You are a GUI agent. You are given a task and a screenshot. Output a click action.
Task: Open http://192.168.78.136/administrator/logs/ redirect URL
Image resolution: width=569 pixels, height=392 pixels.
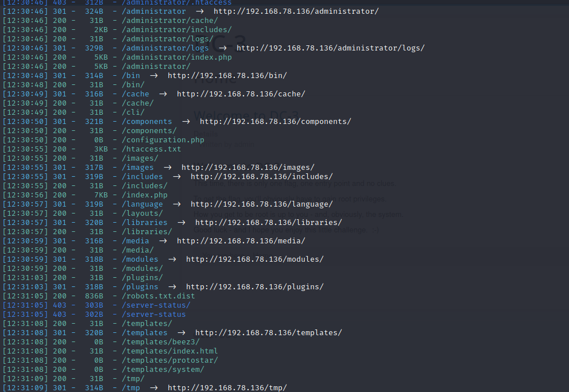331,48
